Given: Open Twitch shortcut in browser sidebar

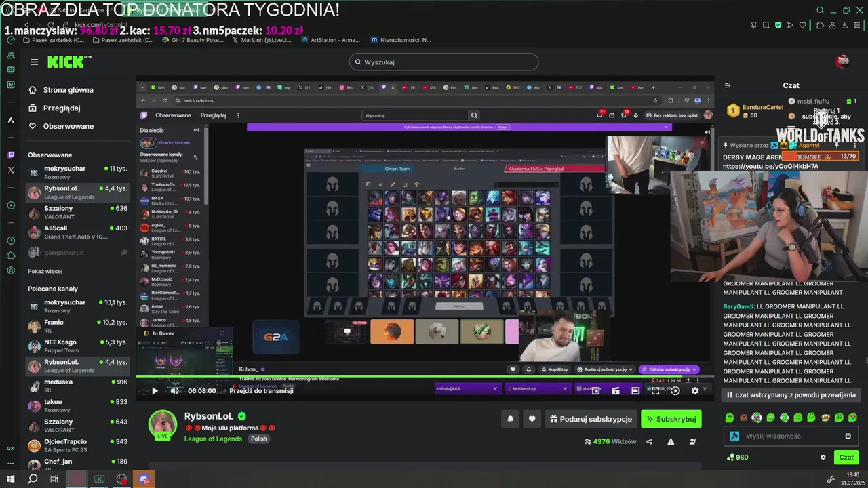Looking at the screenshot, I should click(11, 155).
